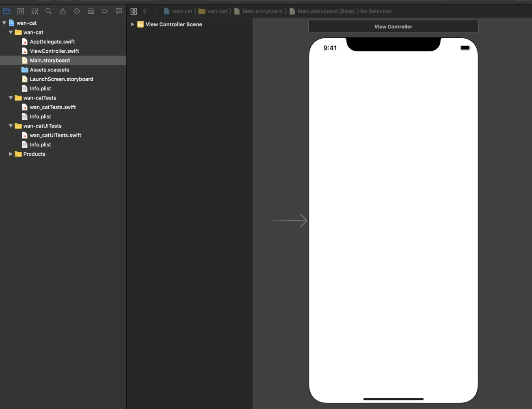
Task: Show the Issue navigator warning icon
Action: click(x=63, y=11)
